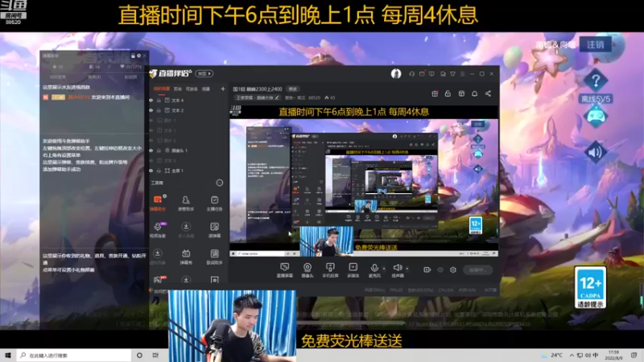644x362 pixels.
Task: Start recording with the camcorder icon
Action: tap(427, 269)
